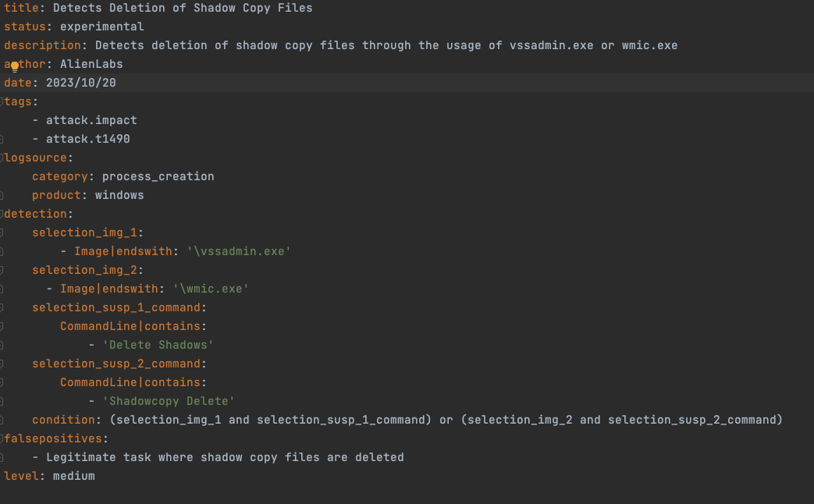Viewport: 814px width, 504px height.
Task: Click the 'Shadowcopy Delete' string value
Action: [x=169, y=401]
